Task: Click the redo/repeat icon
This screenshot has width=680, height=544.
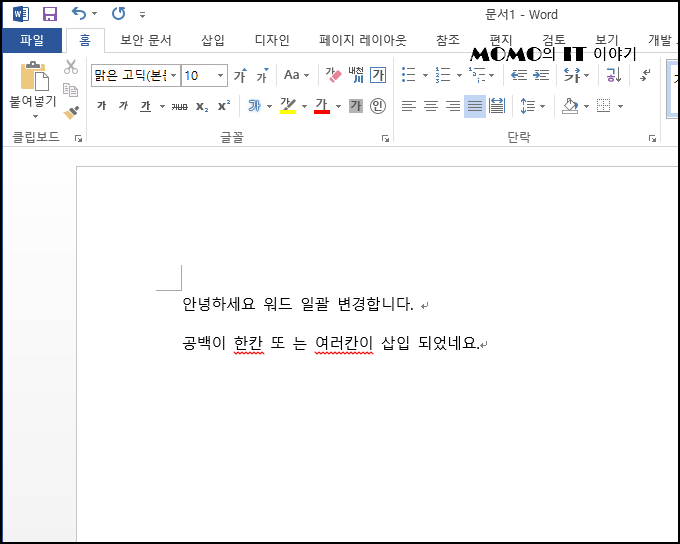Action: coord(118,14)
